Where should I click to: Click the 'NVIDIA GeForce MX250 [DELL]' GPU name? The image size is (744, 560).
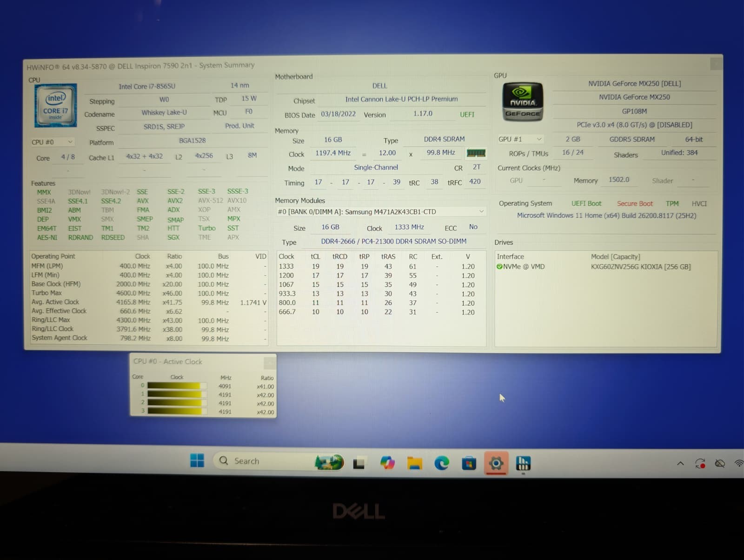click(x=634, y=84)
